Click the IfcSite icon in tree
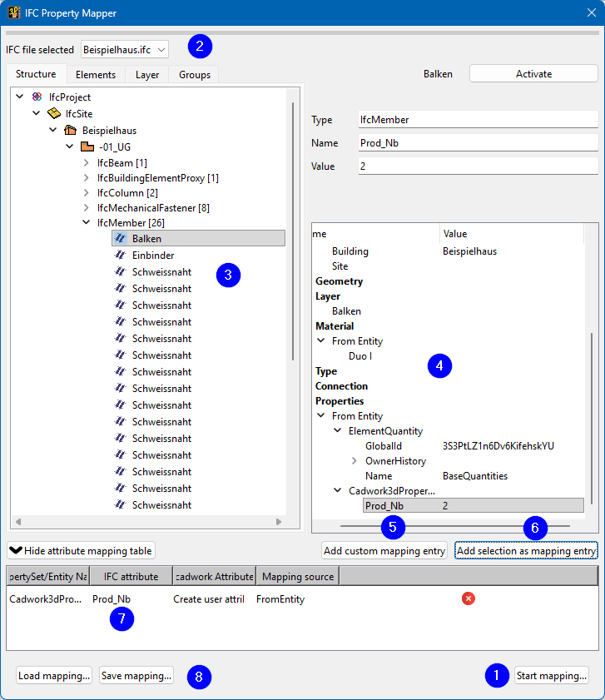Image resolution: width=605 pixels, height=700 pixels. click(54, 114)
